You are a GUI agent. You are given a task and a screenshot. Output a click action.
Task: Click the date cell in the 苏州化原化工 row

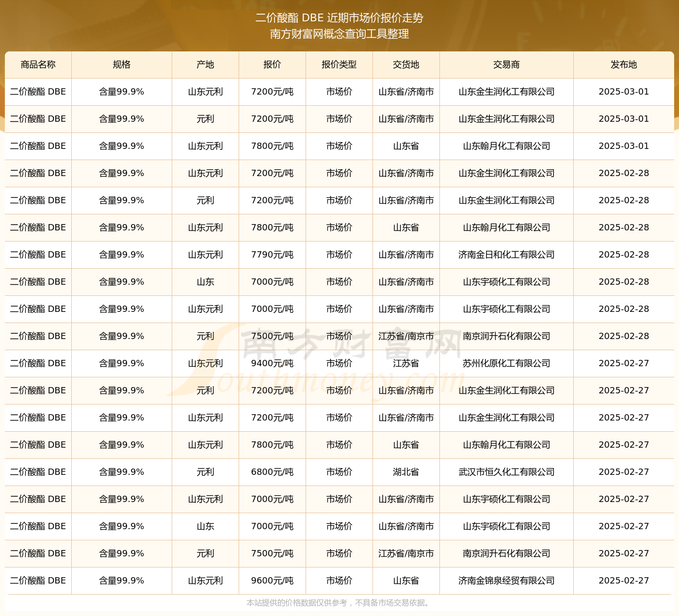(x=624, y=363)
